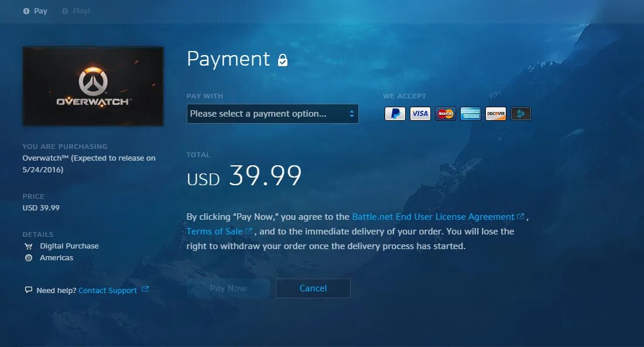Click the Visa card icon
The image size is (644, 347).
420,114
